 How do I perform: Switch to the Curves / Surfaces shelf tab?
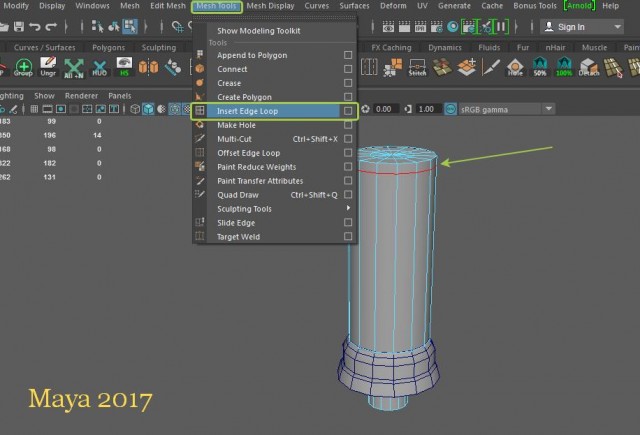(44, 48)
